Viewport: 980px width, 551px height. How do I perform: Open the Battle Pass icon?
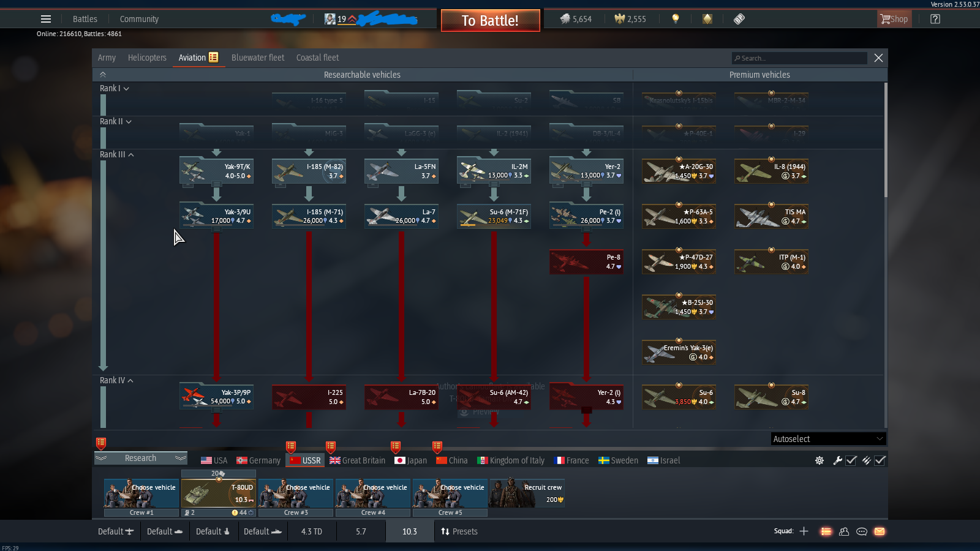point(739,19)
